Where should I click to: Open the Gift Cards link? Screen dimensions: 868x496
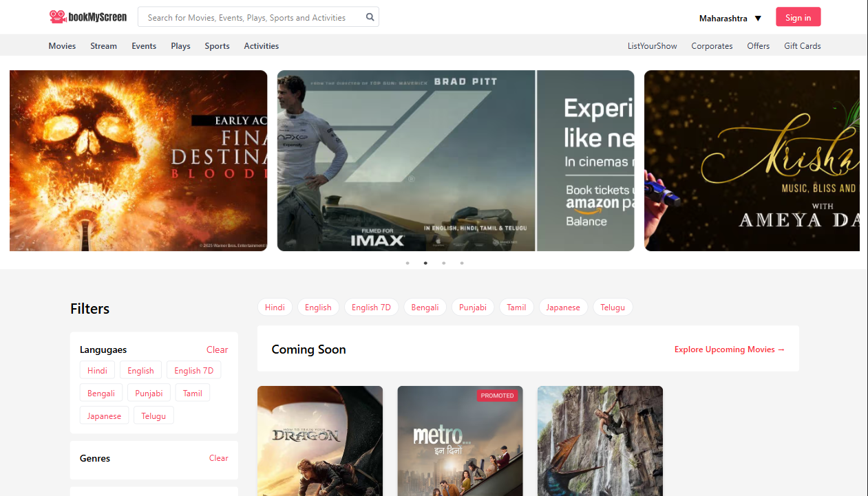tap(803, 46)
